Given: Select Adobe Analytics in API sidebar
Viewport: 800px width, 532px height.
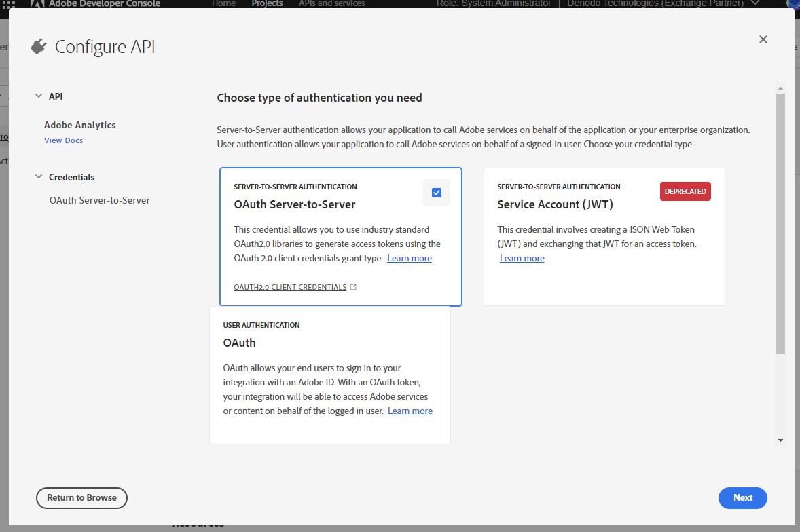Looking at the screenshot, I should [x=79, y=125].
